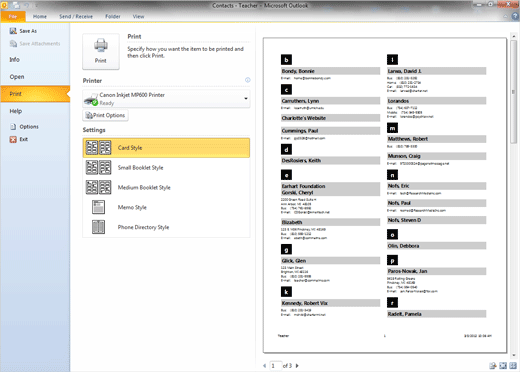Open the Customize Quick Access Toolbar dropdown
Screen dimensions: 520x372
(36, 5)
